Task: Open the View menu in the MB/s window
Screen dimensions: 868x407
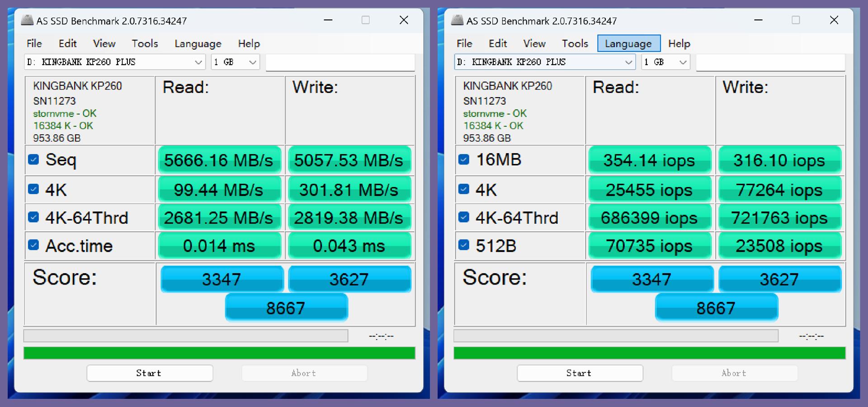Action: (104, 43)
